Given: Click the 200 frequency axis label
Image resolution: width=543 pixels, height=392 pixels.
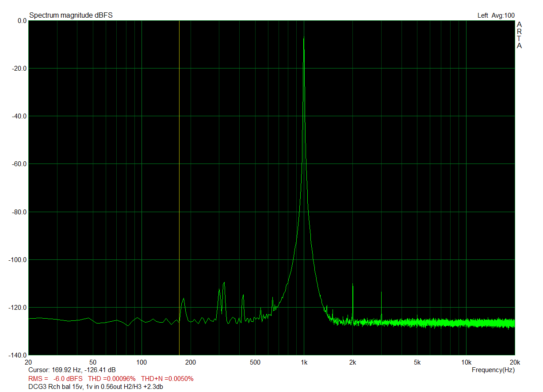Looking at the screenshot, I should (190, 362).
